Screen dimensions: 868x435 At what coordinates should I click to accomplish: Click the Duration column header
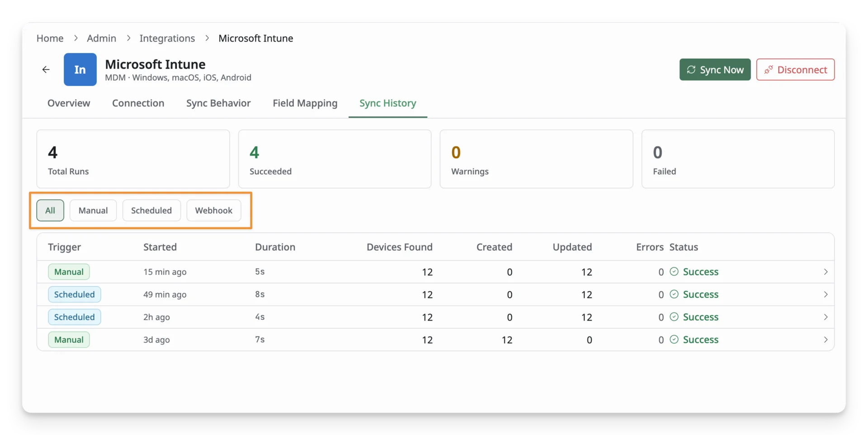[x=275, y=247]
